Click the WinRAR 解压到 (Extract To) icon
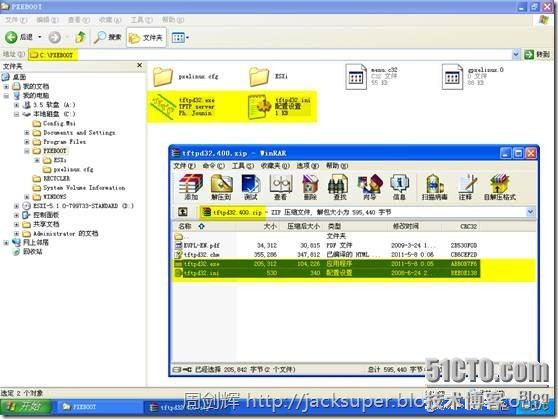Viewport: 558px width, 419px height. [x=221, y=187]
